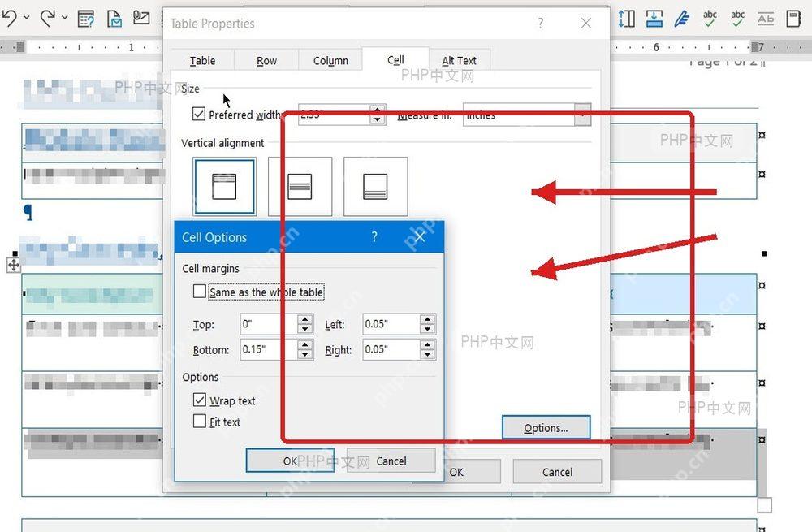Increase the Left margin value
The height and width of the screenshot is (532, 812).
pyautogui.click(x=427, y=319)
